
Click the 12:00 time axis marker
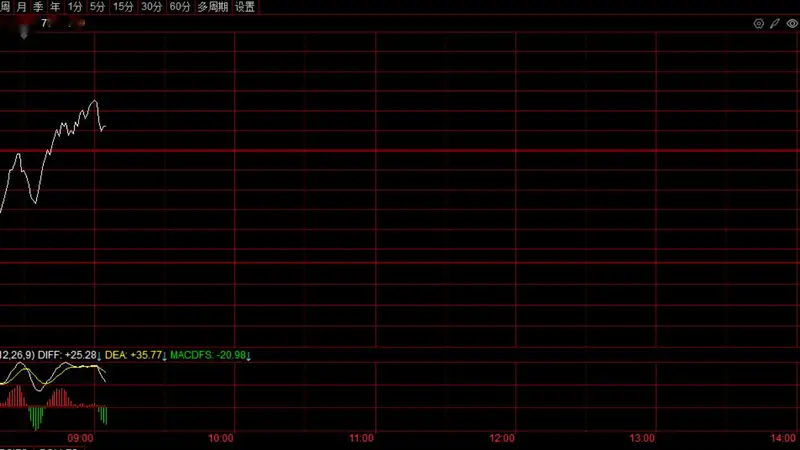[502, 438]
